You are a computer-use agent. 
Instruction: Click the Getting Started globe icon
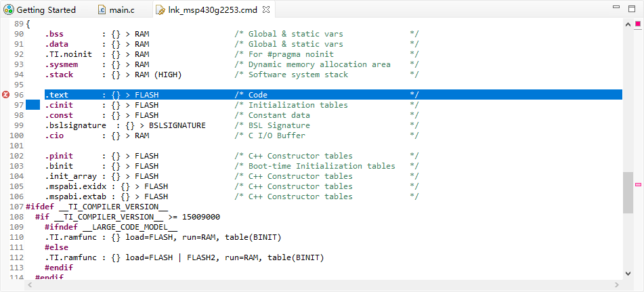(9, 10)
